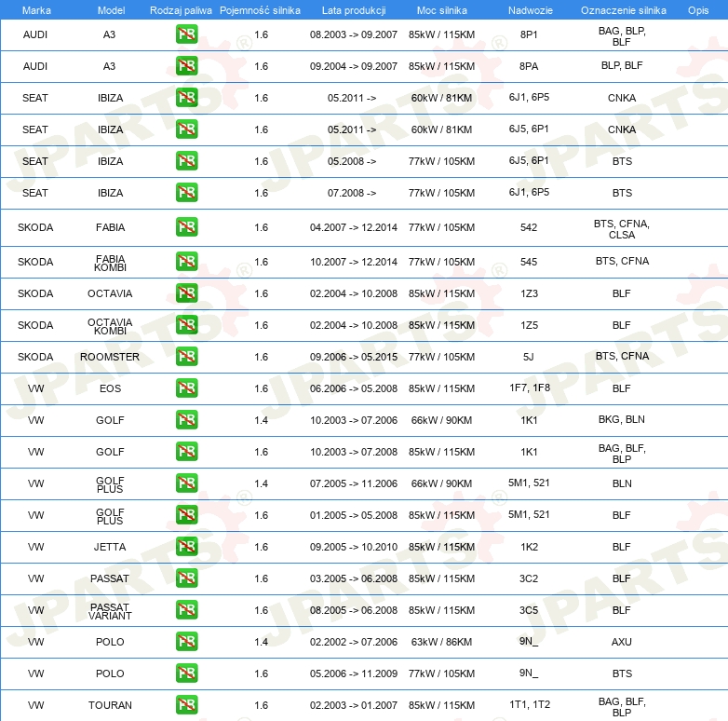Click the Pojemność silnika column header
Image resolution: width=728 pixels, height=721 pixels.
[260, 10]
